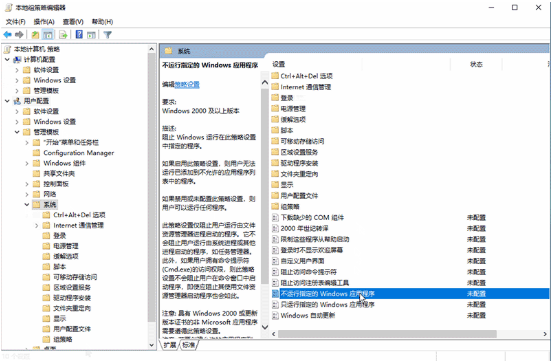The width and height of the screenshot is (556, 364).
Task: Toggle the show/hide action pane icon
Action: [x=91, y=34]
